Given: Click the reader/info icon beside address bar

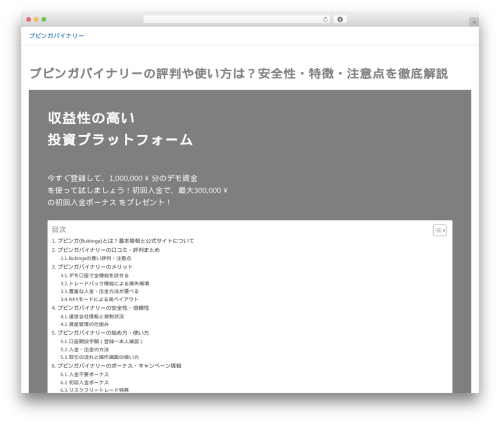Looking at the screenshot, I should click(340, 20).
